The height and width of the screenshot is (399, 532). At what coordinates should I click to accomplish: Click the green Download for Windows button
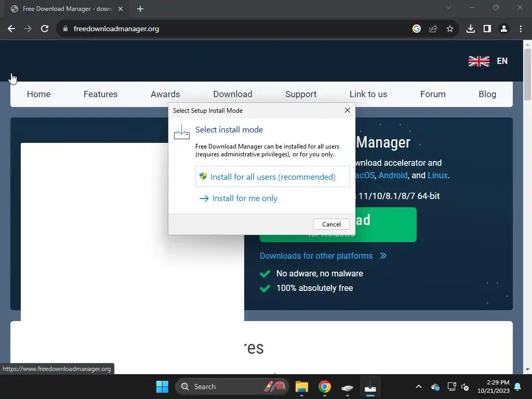(x=386, y=224)
